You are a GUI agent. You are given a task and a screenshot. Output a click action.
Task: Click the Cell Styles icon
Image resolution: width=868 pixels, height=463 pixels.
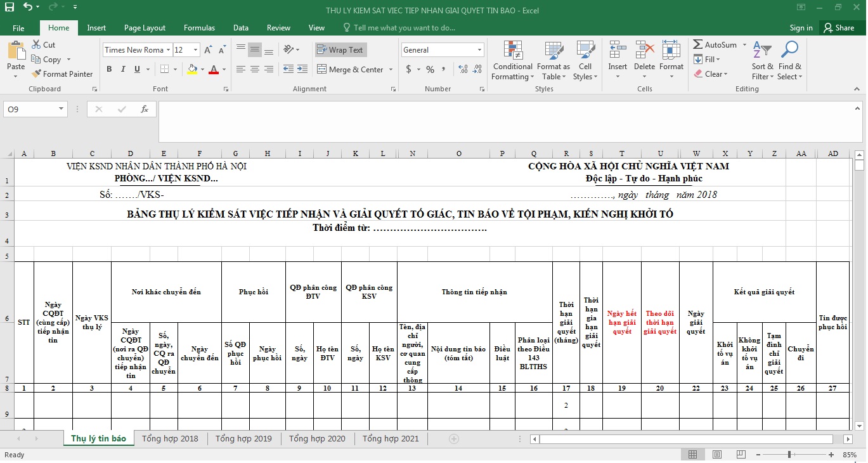point(585,51)
